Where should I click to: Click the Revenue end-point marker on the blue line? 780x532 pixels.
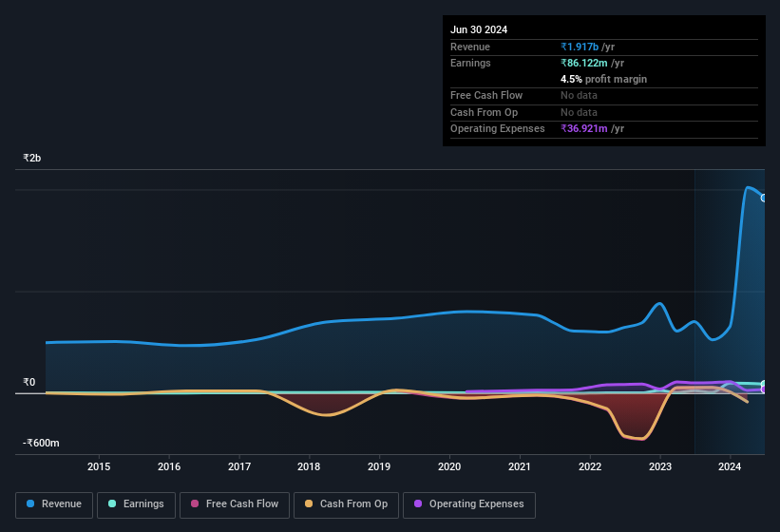click(764, 198)
